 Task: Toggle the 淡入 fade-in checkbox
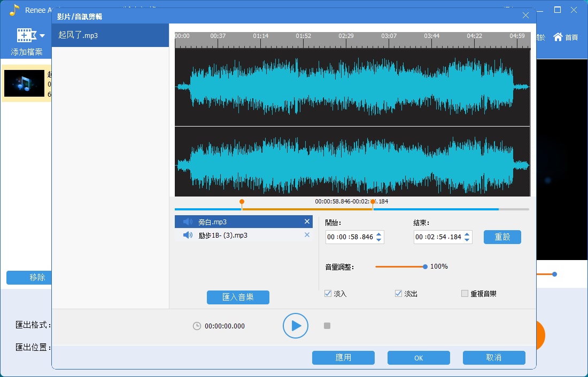tap(328, 294)
